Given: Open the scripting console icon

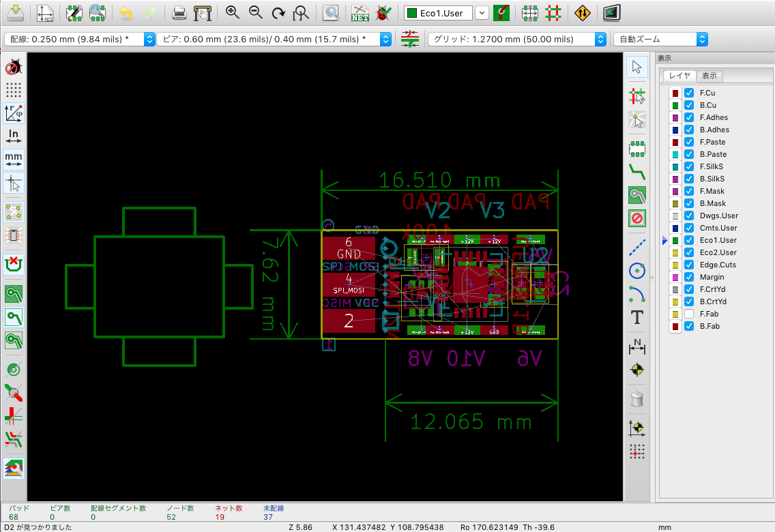Looking at the screenshot, I should (611, 13).
